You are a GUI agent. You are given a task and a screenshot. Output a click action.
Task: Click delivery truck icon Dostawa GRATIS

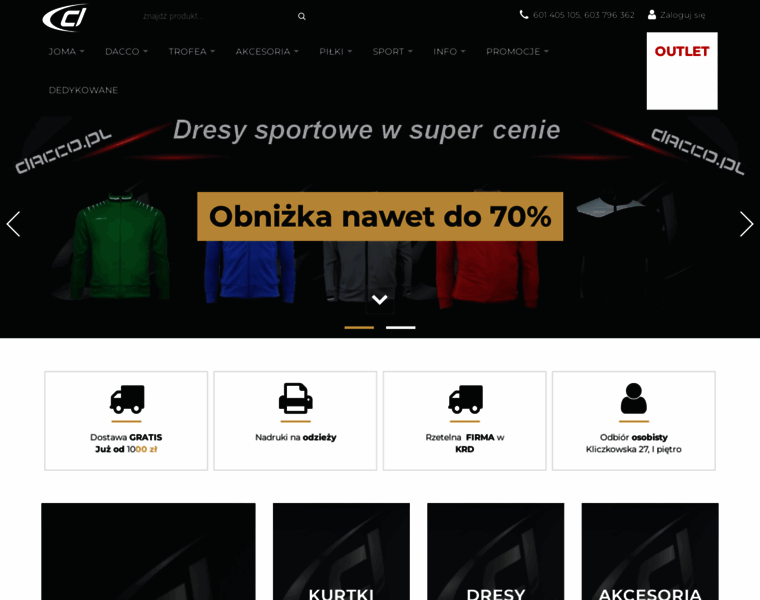click(127, 399)
